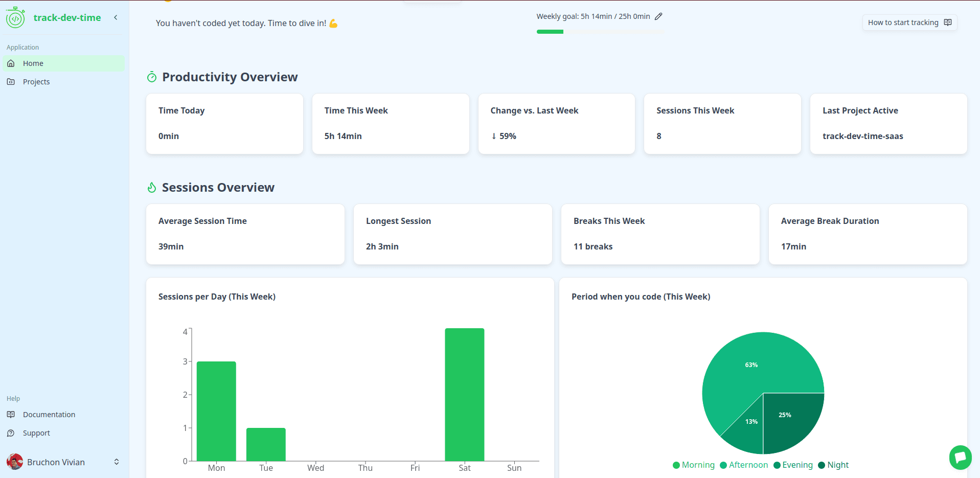Edit the weekly goal with the pencil icon
Screen dimensions: 980x478
point(658,16)
